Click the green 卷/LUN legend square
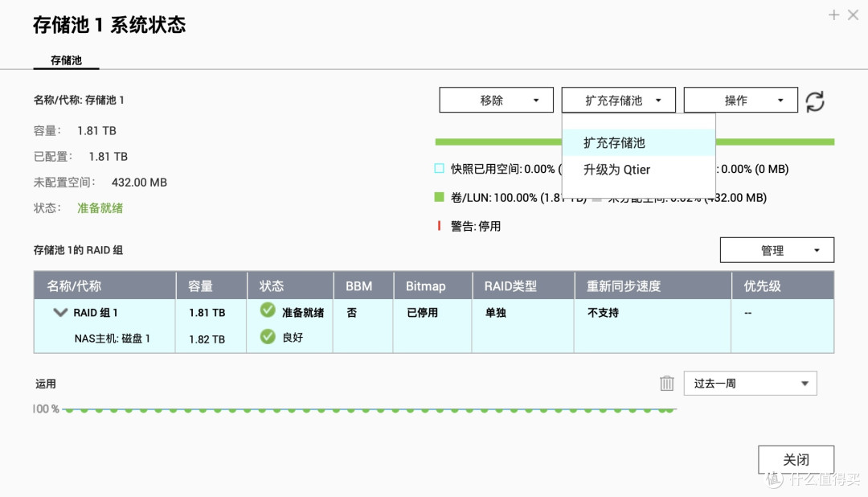The image size is (868, 497). pyautogui.click(x=439, y=197)
